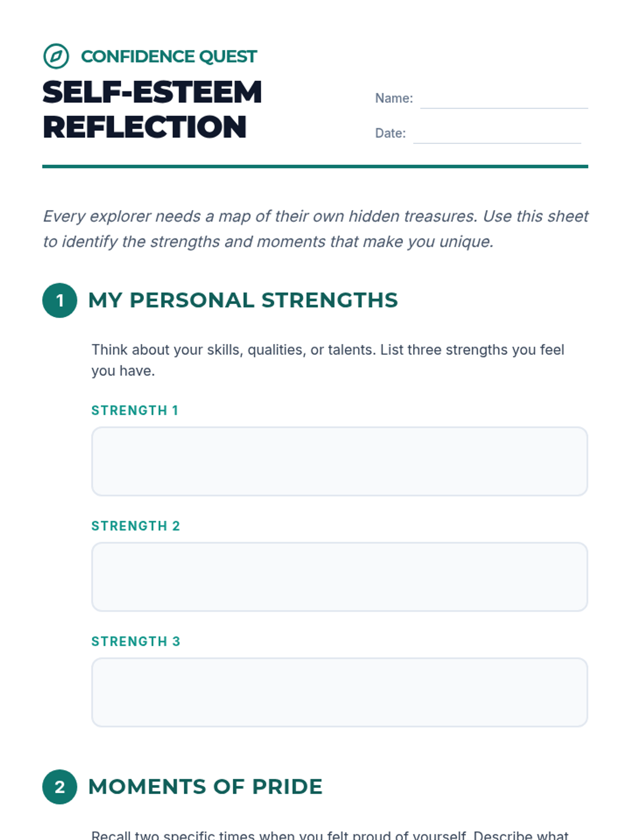630x840 pixels.
Task: Click the number 1 section badge
Action: pos(60,300)
